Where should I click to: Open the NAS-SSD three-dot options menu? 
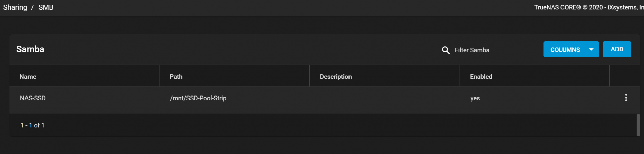(x=626, y=98)
